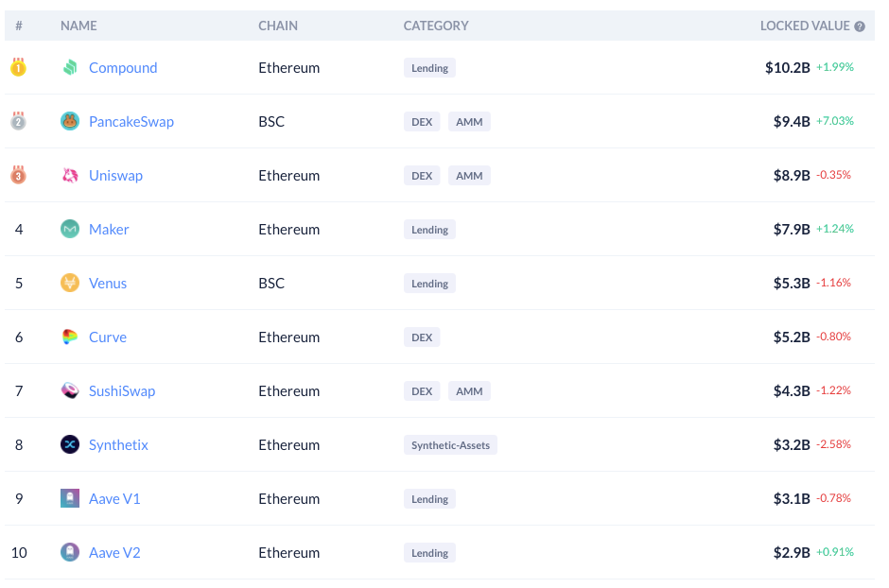Open the Compound project link
The height and width of the screenshot is (588, 889).
click(123, 67)
